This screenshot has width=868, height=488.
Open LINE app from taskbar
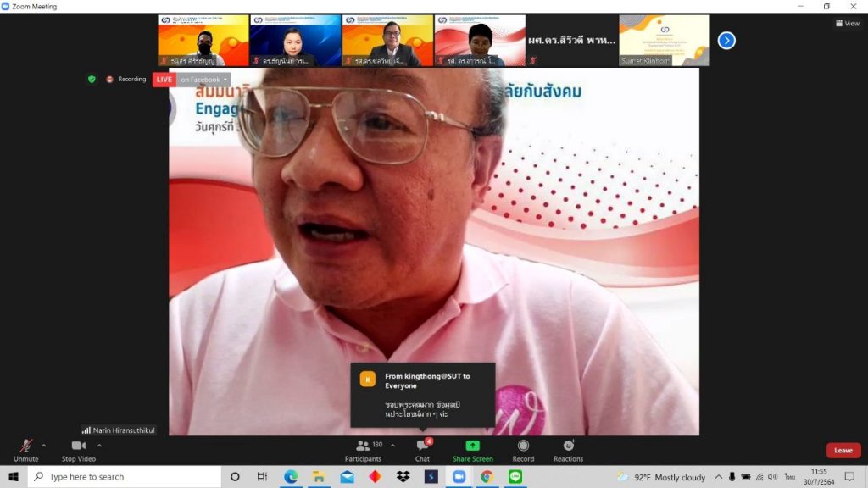coord(515,476)
